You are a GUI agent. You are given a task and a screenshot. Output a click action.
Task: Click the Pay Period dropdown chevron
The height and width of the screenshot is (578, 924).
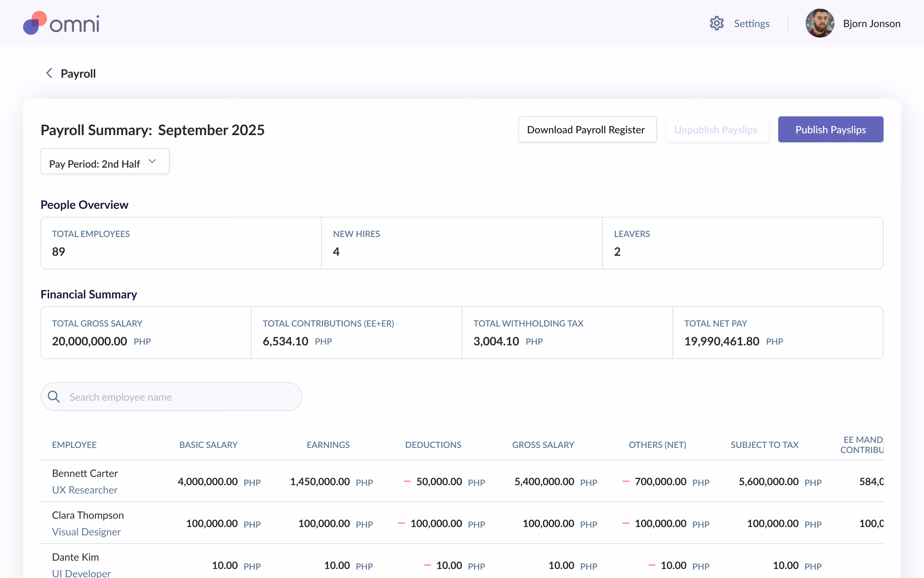pyautogui.click(x=152, y=161)
